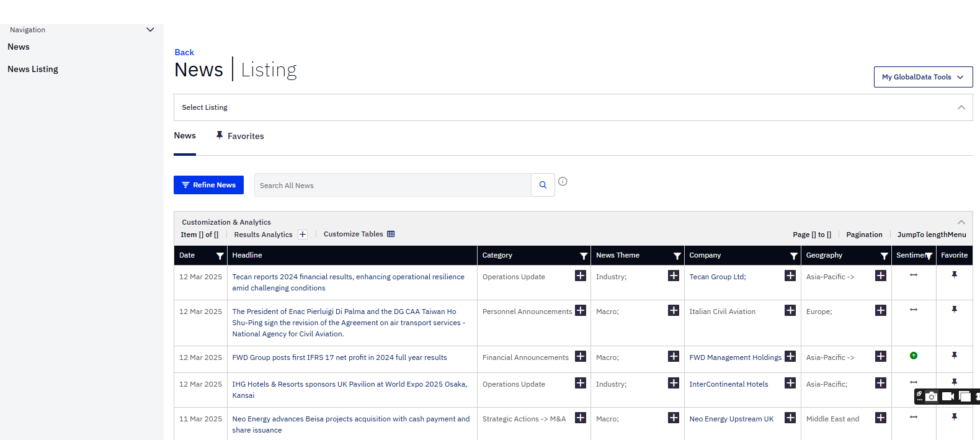This screenshot has height=440, width=980.
Task: Expand Results Analytics with the plus box
Action: [x=303, y=235]
